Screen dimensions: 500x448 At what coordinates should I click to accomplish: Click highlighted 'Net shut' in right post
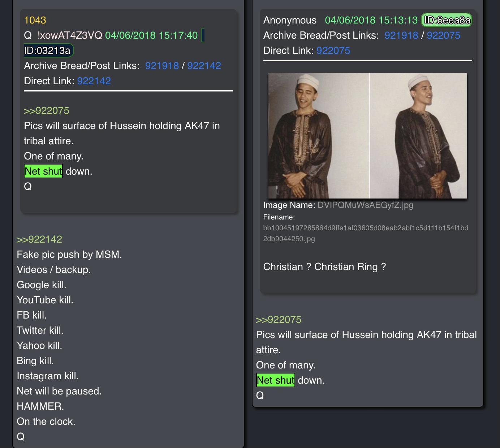(276, 380)
